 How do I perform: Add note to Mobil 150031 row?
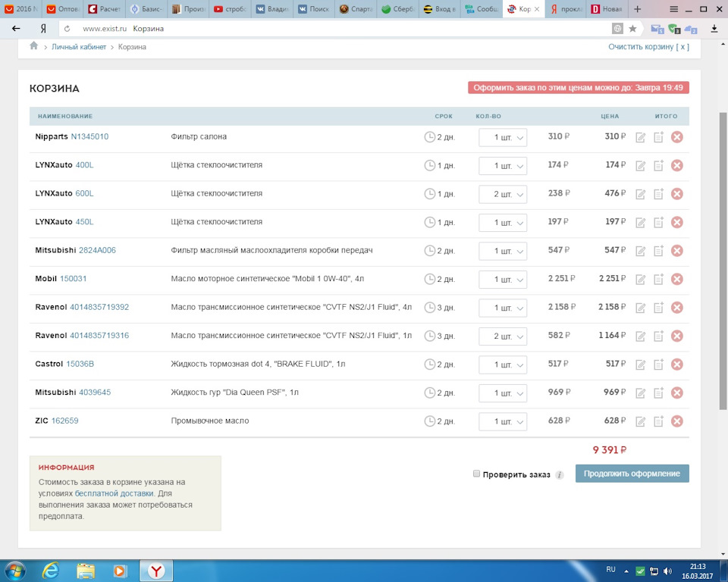(x=658, y=279)
